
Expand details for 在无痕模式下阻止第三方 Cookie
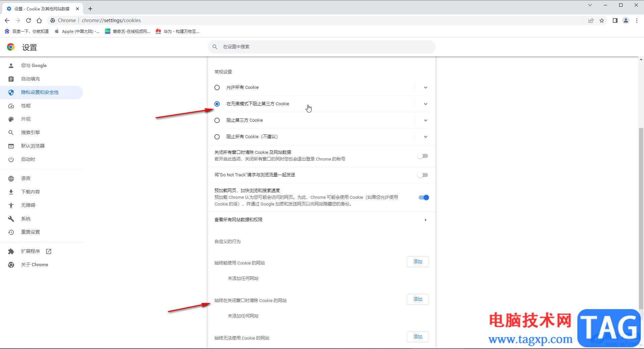425,104
